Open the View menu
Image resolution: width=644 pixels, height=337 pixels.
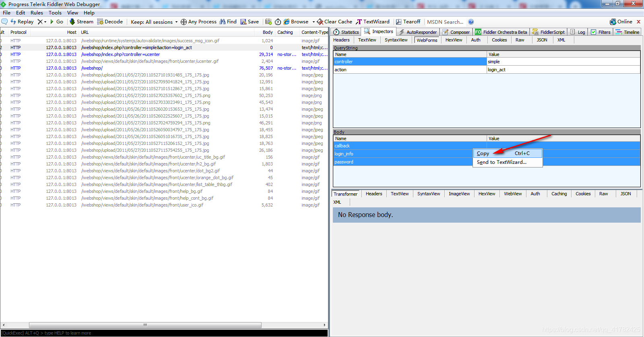pyautogui.click(x=72, y=13)
